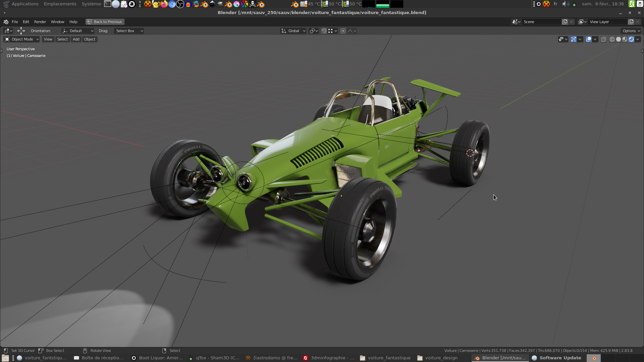This screenshot has height=362, width=644.
Task: Open the Blender logo app menu
Action: tap(6, 22)
